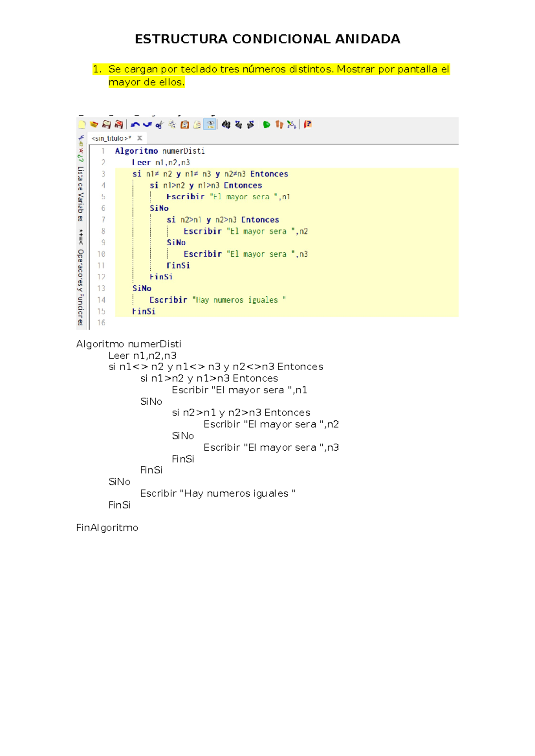The height and width of the screenshot is (756, 535).
Task: Redo the edit with Redo arrow
Action: tap(147, 125)
